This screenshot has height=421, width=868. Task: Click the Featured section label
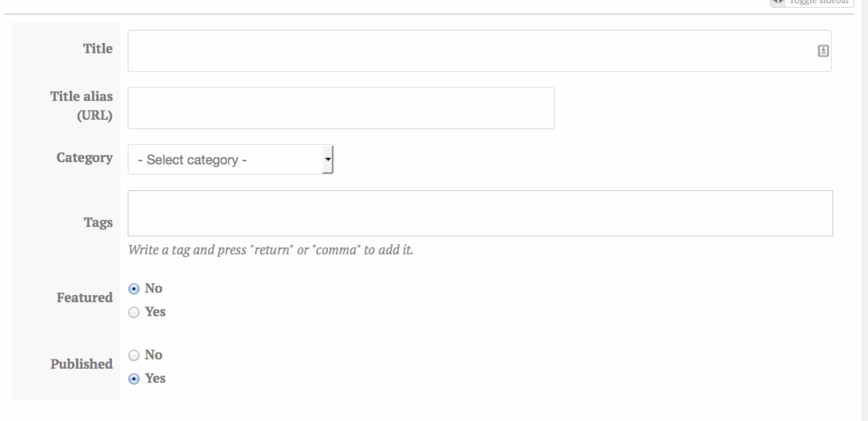[x=84, y=298]
